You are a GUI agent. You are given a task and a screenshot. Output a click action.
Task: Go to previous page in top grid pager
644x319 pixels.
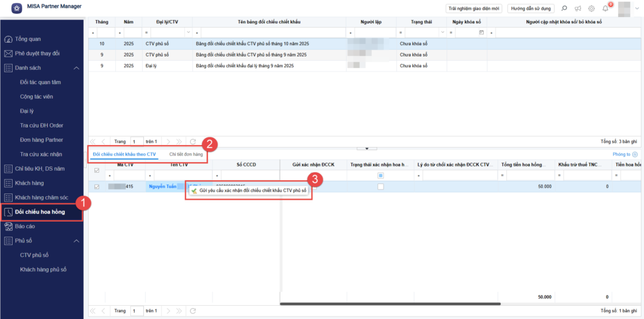104,141
